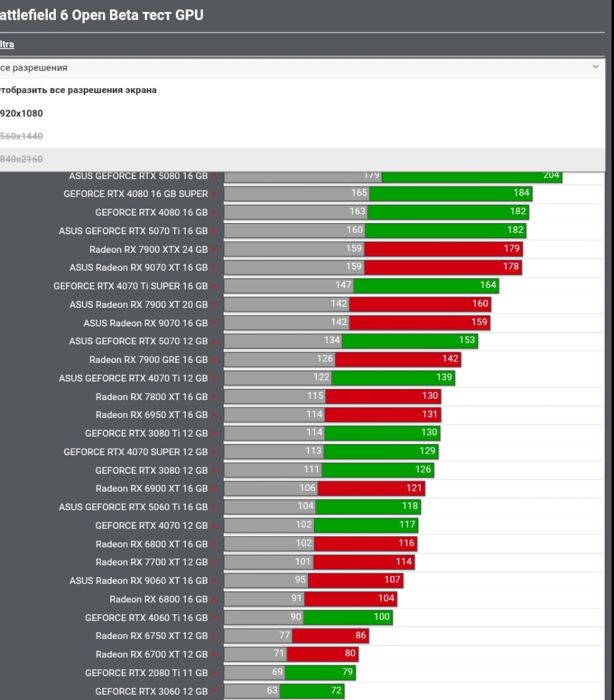Click the Radeon RX 6700 XT 12 GB label
Screen dimensions: 614x700
coord(152,654)
